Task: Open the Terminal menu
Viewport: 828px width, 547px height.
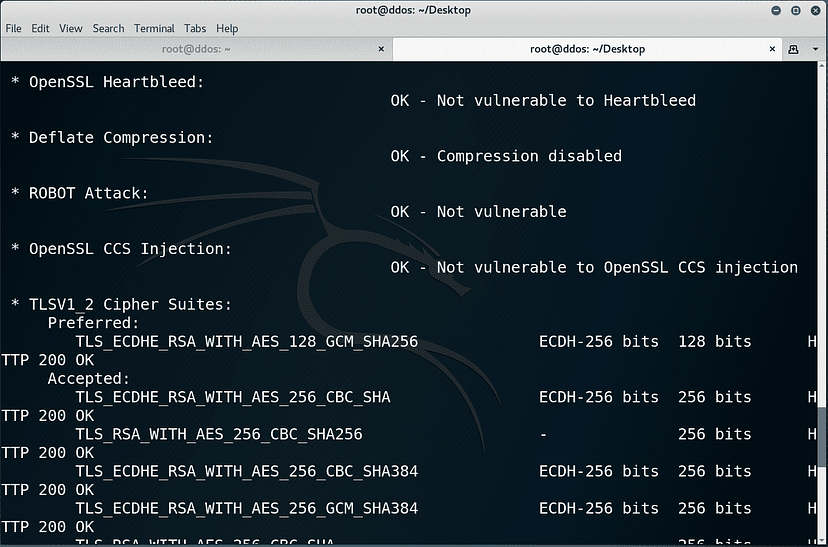Action: click(x=154, y=29)
